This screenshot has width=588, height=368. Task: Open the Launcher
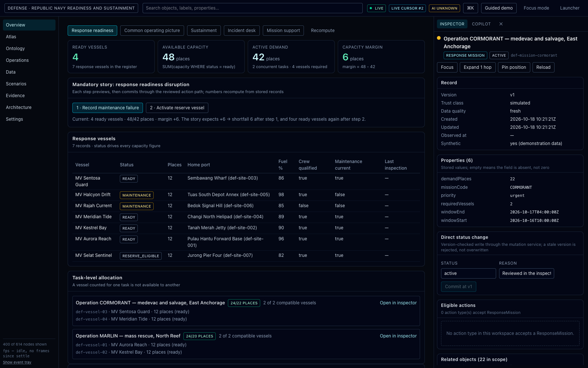point(570,8)
